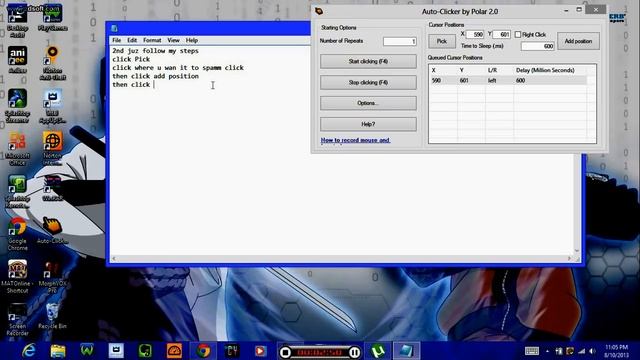Screen dimensions: 640x360
Task: Click the Number of Repeats field
Action: 400,41
